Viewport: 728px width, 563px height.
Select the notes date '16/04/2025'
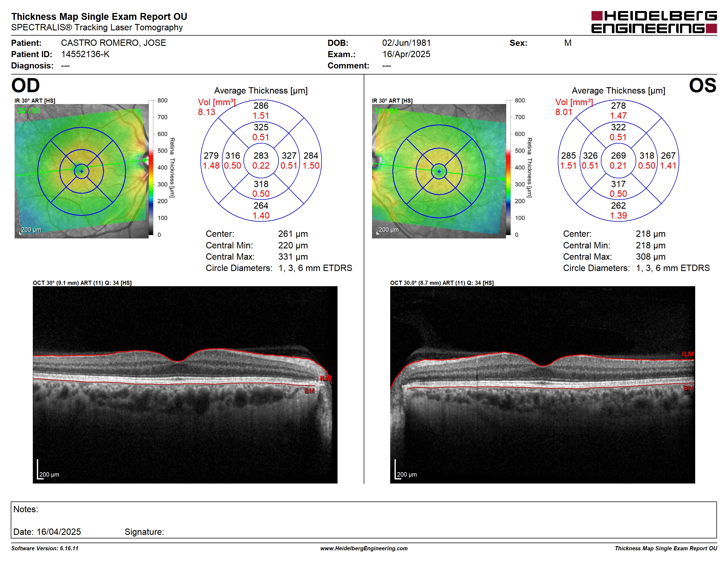(59, 532)
